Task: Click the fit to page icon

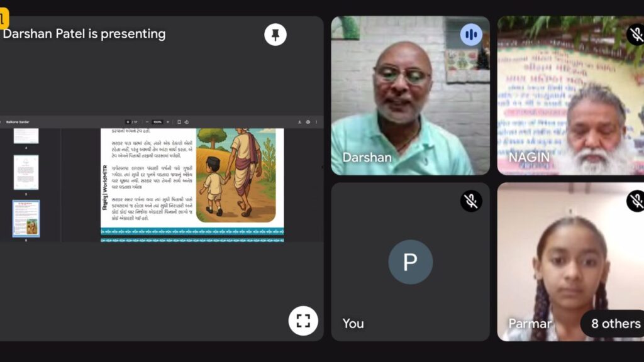Action: pyautogui.click(x=179, y=122)
